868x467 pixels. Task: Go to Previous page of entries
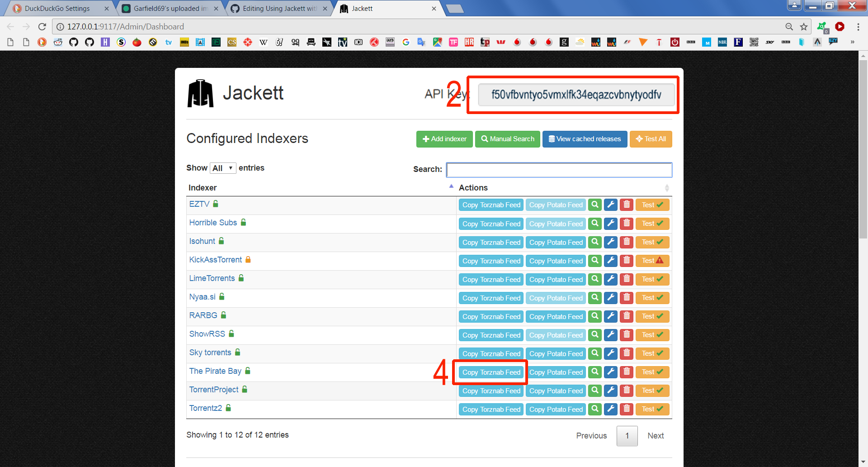click(x=591, y=436)
